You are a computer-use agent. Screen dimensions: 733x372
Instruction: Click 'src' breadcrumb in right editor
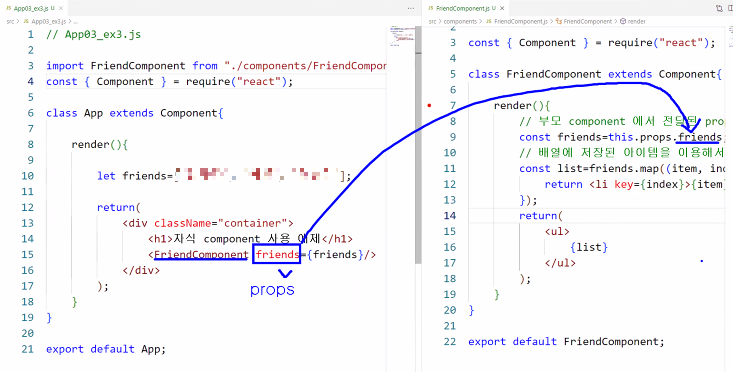coord(432,21)
